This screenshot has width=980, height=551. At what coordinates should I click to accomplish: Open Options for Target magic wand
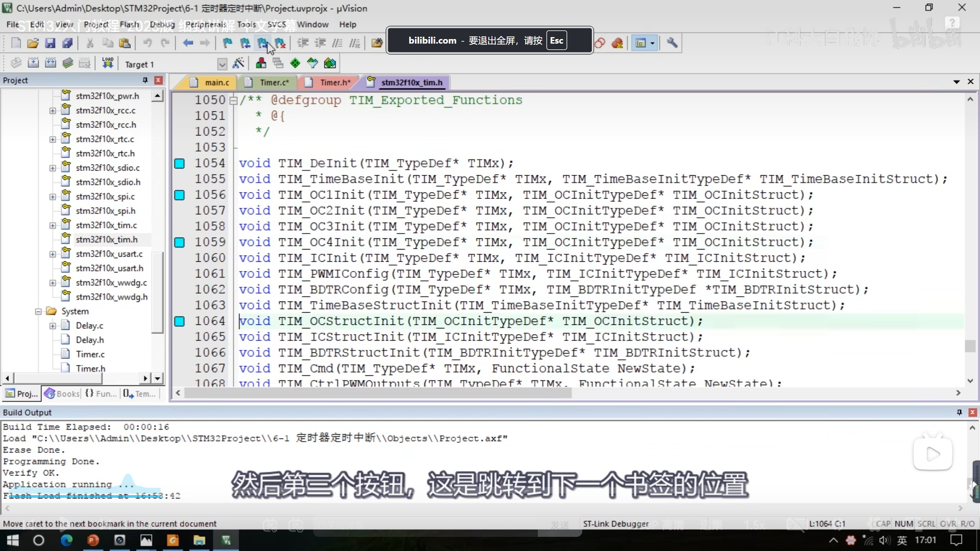point(238,63)
